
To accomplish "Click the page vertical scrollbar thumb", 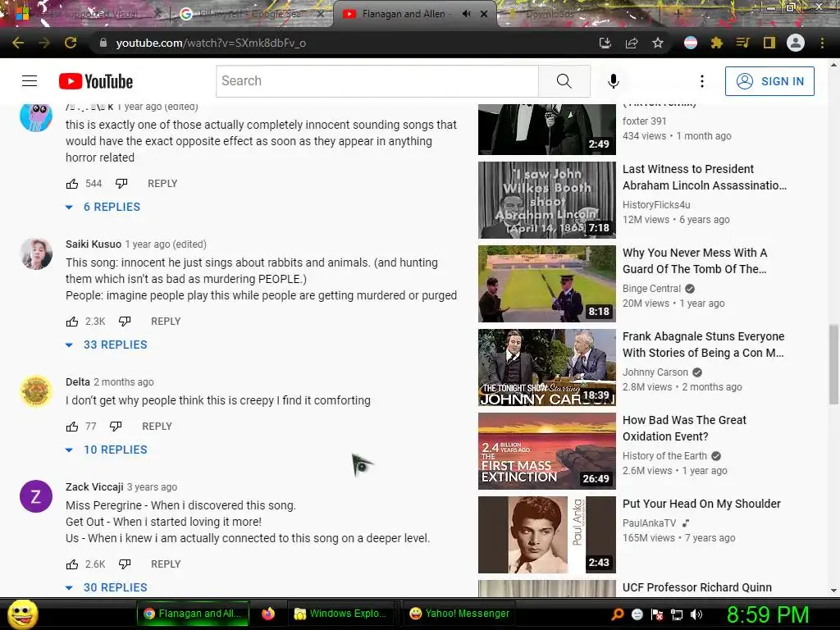I will click(x=833, y=364).
